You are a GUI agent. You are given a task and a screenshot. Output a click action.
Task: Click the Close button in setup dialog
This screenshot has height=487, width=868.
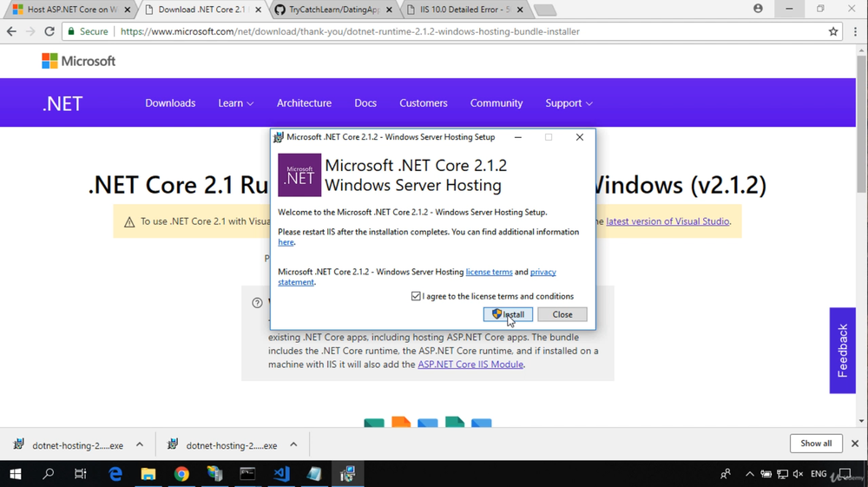pyautogui.click(x=562, y=314)
